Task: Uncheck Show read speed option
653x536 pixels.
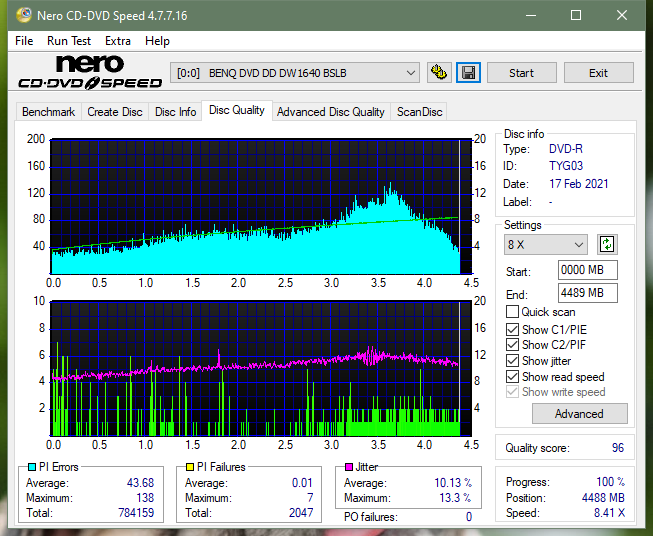Action: pos(512,376)
